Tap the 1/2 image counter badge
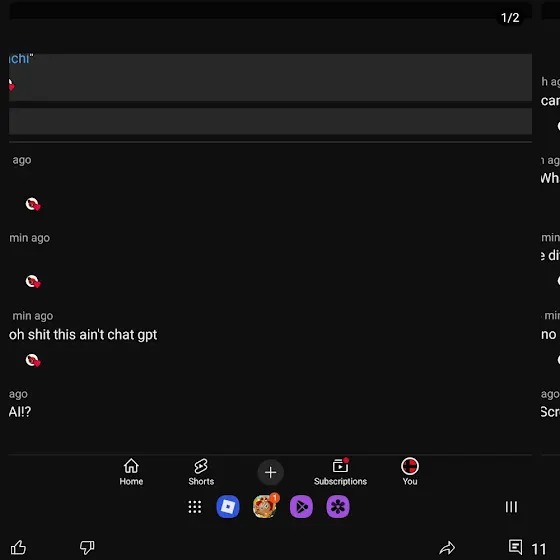 click(510, 18)
